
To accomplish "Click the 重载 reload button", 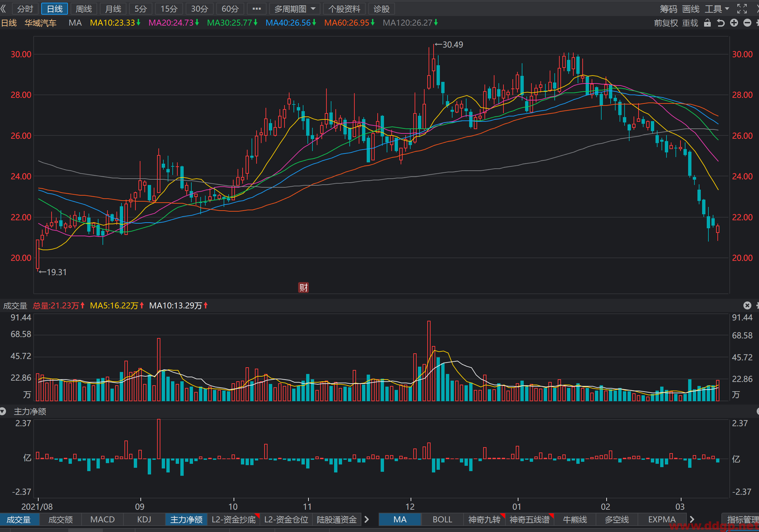I will coord(690,23).
